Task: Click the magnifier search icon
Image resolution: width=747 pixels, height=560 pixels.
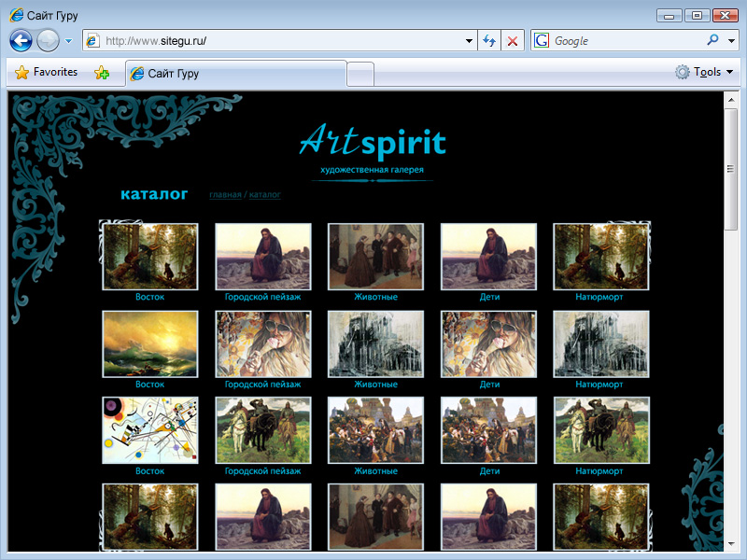Action: tap(712, 40)
